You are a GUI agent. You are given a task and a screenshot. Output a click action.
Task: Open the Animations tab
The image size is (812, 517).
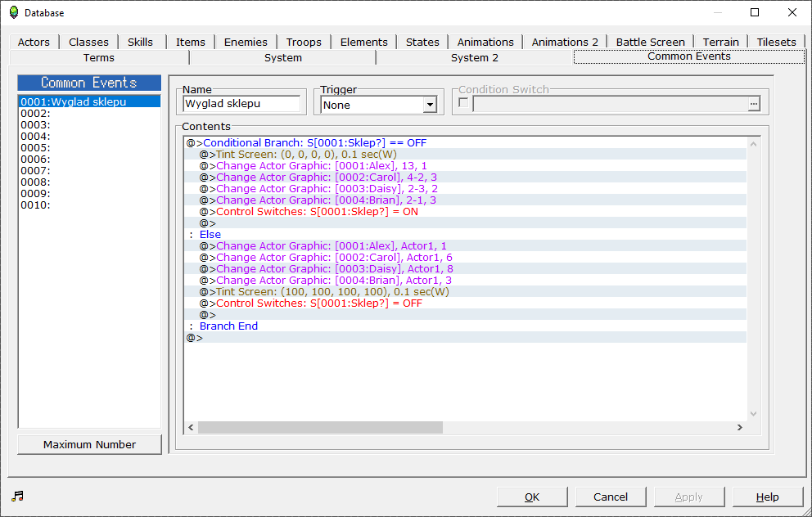(x=485, y=42)
